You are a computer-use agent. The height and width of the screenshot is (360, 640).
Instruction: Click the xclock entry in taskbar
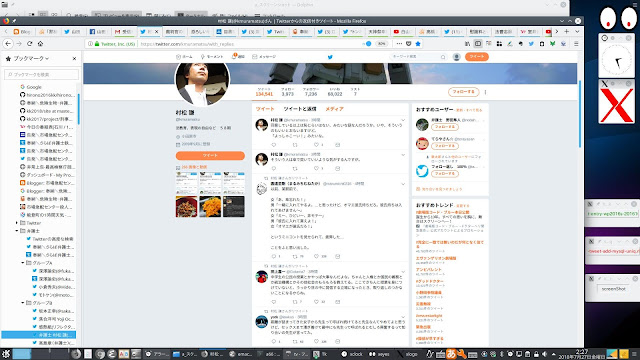[x=352, y=354]
